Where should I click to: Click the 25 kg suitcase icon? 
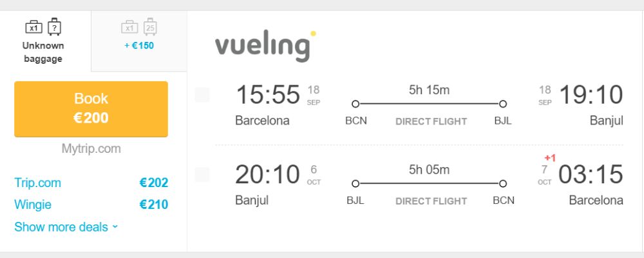coord(150,26)
